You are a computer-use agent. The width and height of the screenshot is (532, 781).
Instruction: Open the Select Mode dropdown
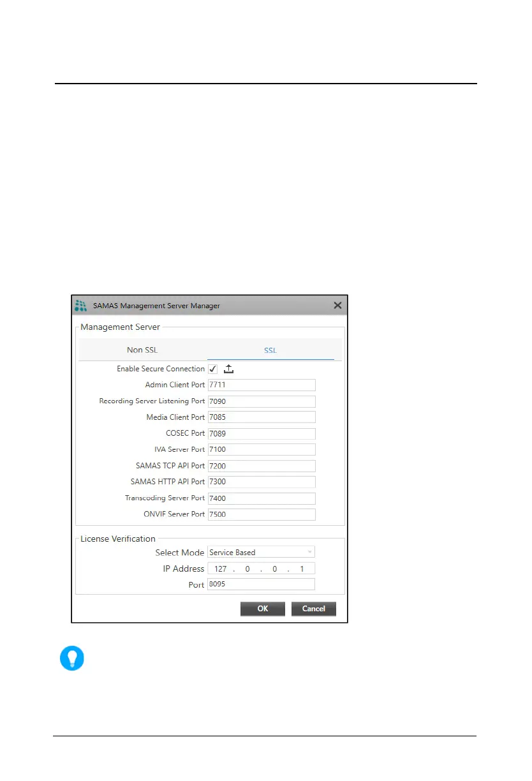coord(262,553)
